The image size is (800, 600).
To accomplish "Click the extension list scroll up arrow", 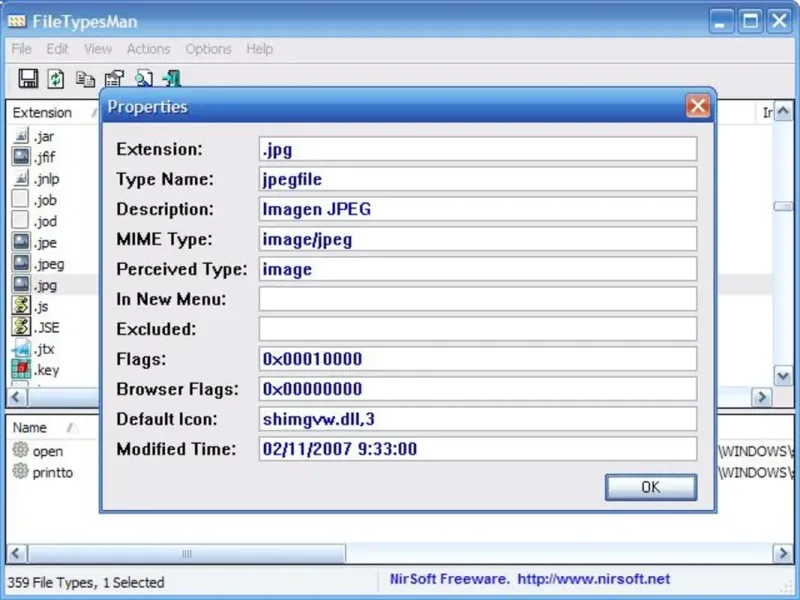I will [x=783, y=111].
